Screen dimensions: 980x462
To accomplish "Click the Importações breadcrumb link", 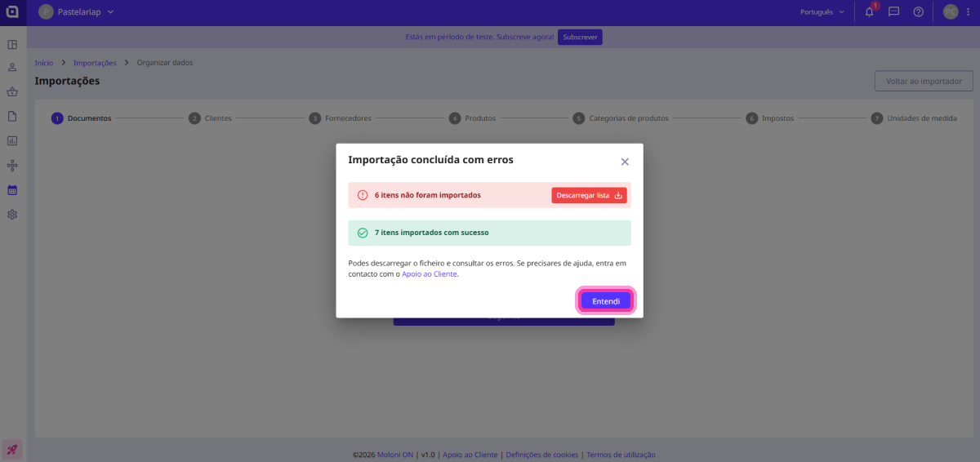I will tap(95, 63).
